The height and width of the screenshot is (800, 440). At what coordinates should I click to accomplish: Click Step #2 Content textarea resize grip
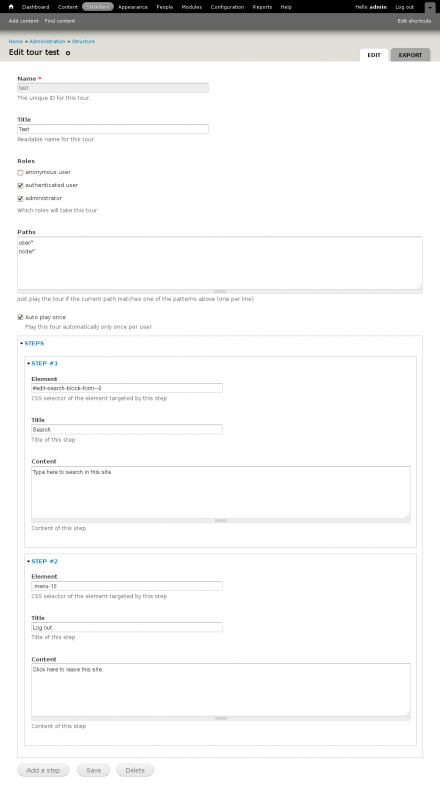coord(221,718)
